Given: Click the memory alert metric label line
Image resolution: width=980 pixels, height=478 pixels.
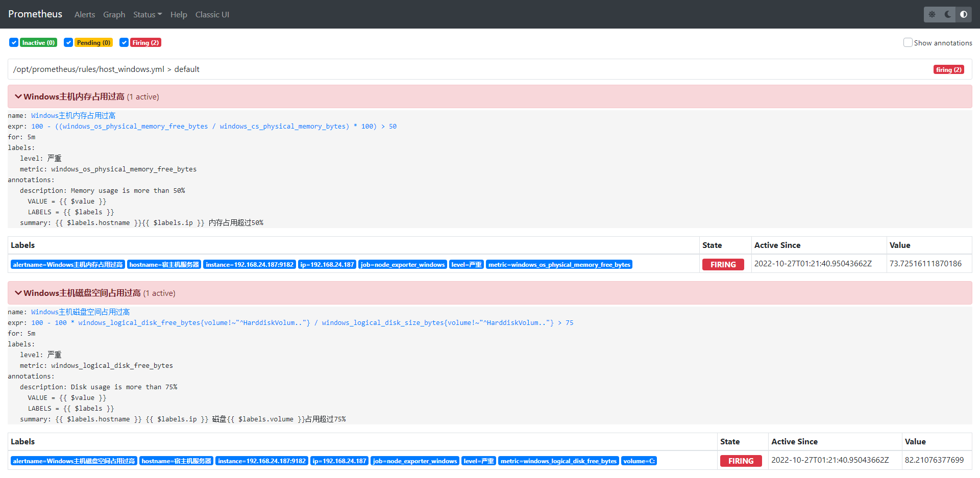Looking at the screenshot, I should point(108,169).
